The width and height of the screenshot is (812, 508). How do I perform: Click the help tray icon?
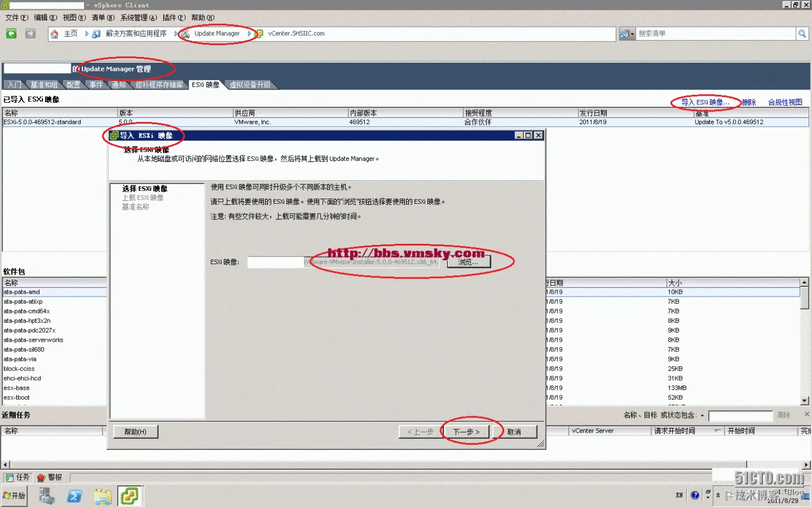[695, 495]
